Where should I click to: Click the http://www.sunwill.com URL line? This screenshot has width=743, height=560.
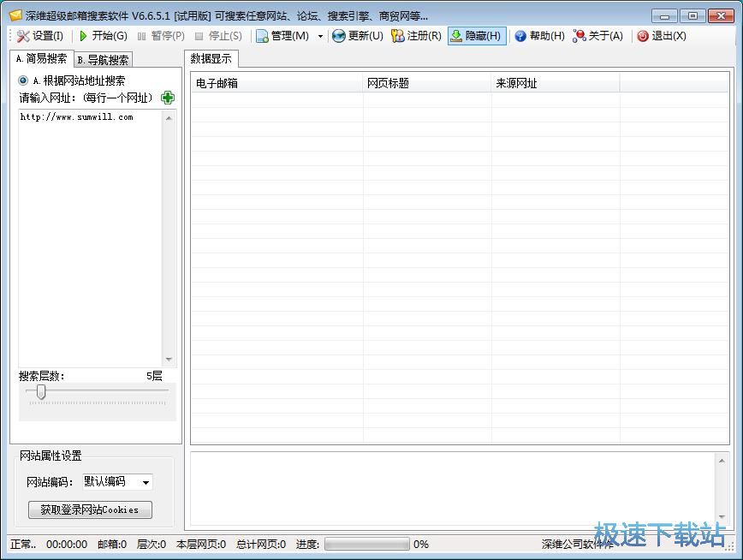click(77, 117)
